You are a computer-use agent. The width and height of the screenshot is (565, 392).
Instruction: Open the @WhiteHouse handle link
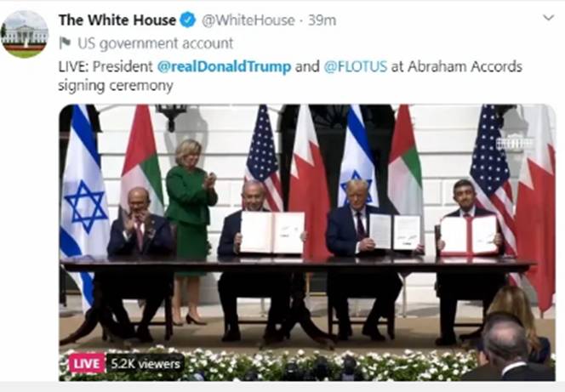248,20
